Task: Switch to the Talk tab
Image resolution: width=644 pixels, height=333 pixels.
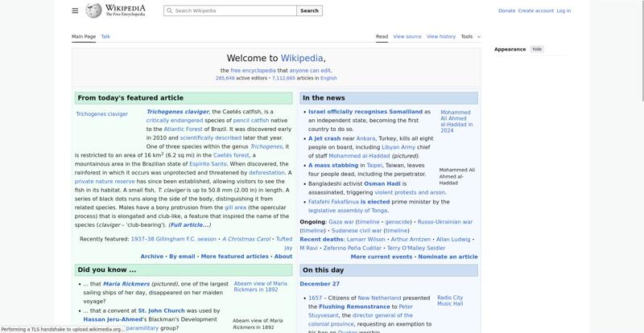Action: point(105,36)
